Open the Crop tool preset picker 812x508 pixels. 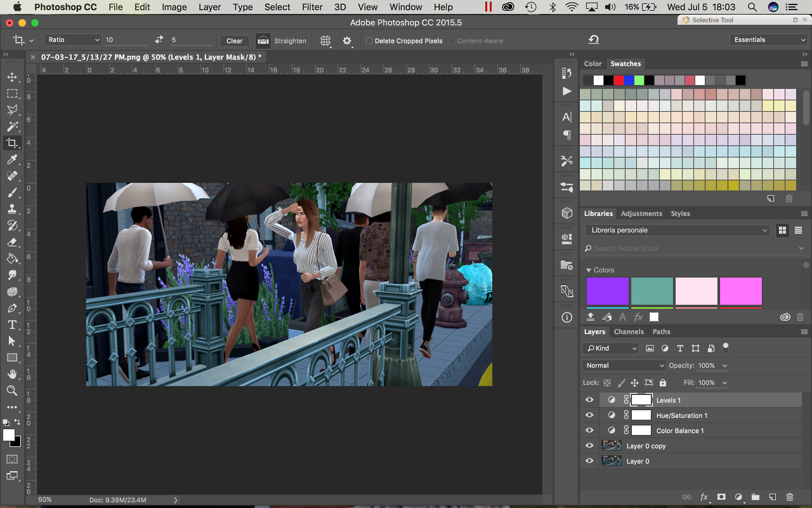(22, 41)
